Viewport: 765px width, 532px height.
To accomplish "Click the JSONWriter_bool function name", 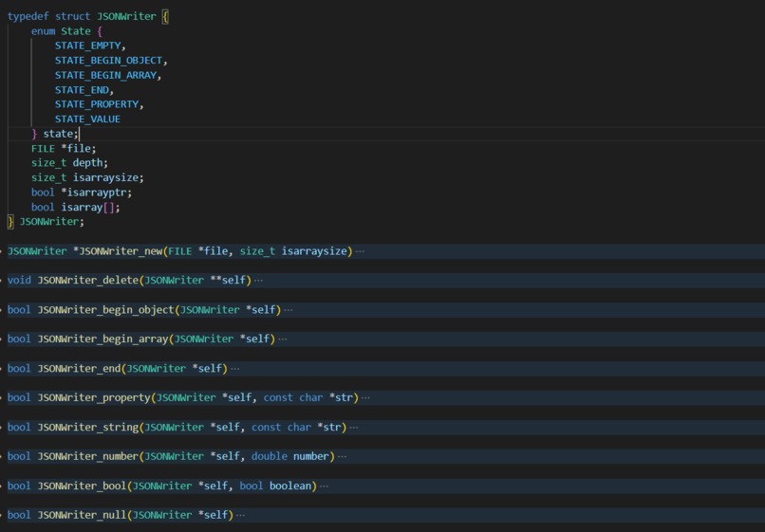I will [x=82, y=486].
